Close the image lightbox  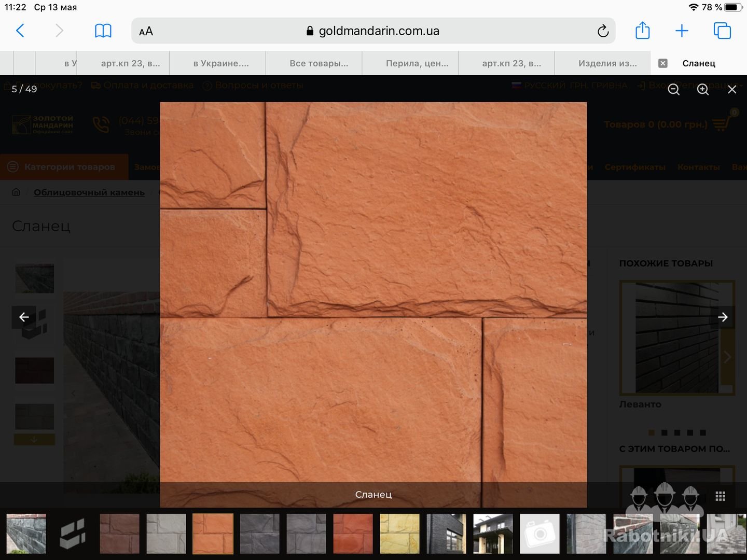coord(732,89)
